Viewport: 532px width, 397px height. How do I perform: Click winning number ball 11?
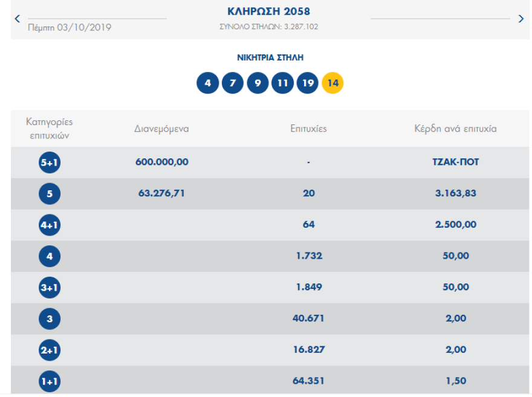282,83
